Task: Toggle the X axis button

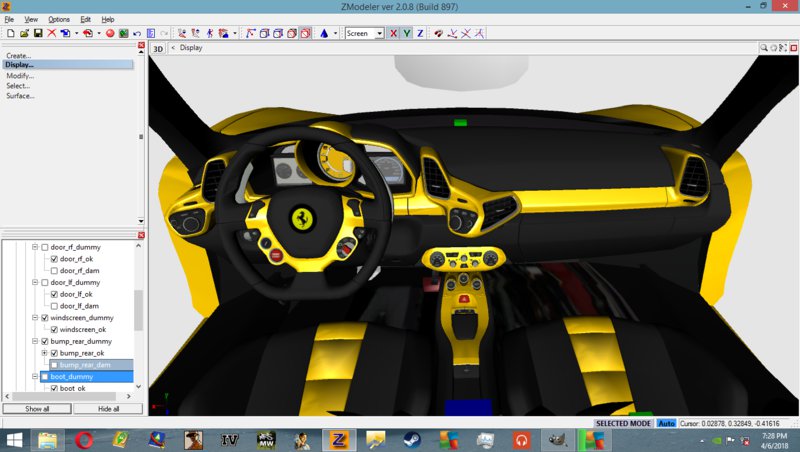Action: [x=393, y=33]
